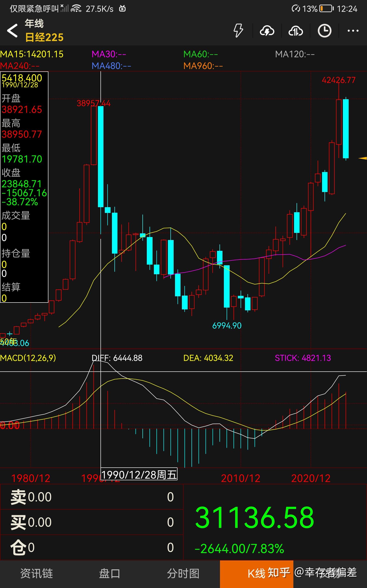Tap the large 31136.58 latest price

click(x=254, y=517)
